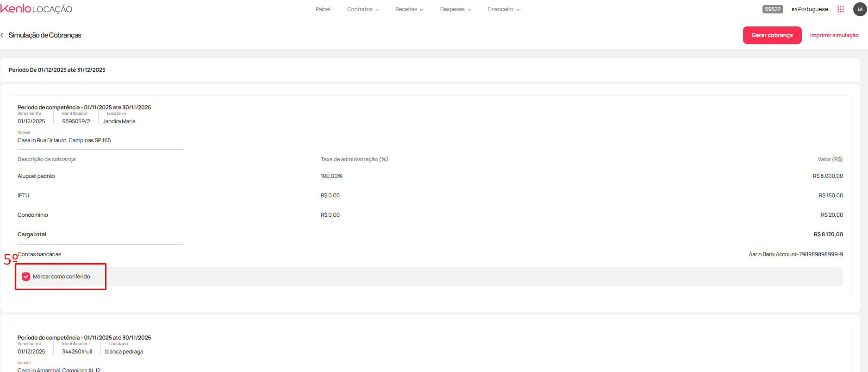Click the Taxa de administração (%) column header
The width and height of the screenshot is (868, 372).
[354, 159]
